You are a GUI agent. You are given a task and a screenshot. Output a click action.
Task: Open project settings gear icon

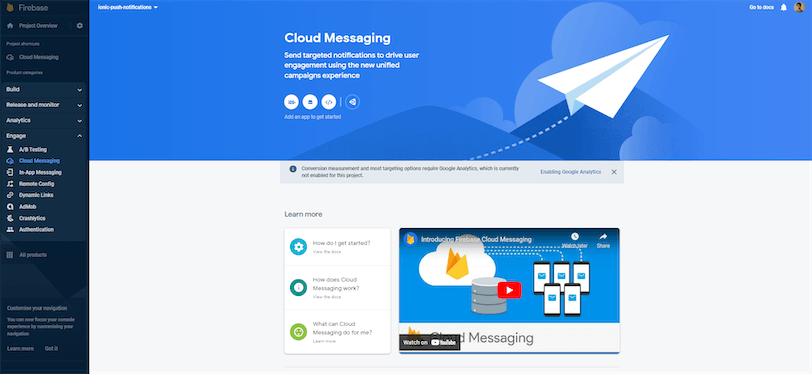tap(79, 25)
